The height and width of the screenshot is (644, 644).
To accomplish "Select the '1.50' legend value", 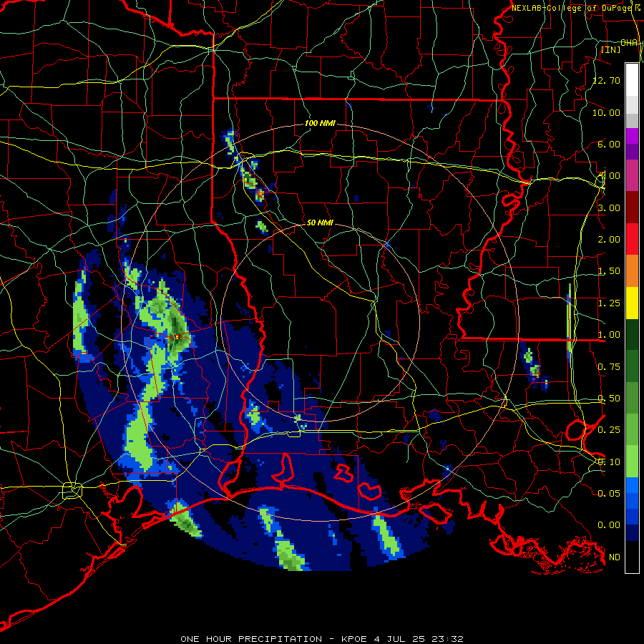I will coord(609,271).
